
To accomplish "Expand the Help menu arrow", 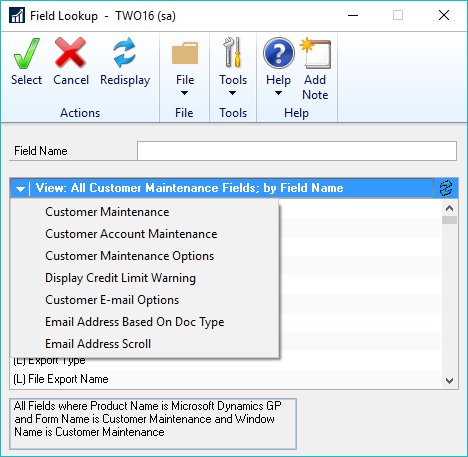I will pos(278,93).
